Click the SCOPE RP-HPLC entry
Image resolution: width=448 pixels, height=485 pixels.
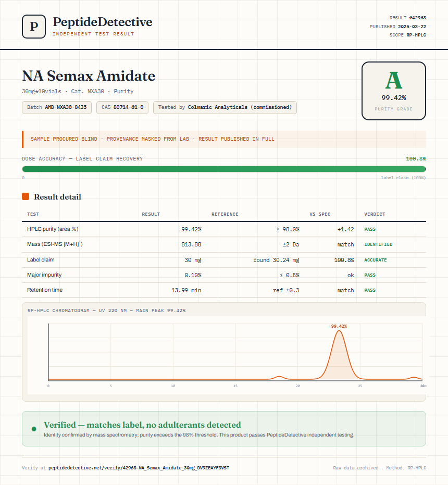coord(408,34)
